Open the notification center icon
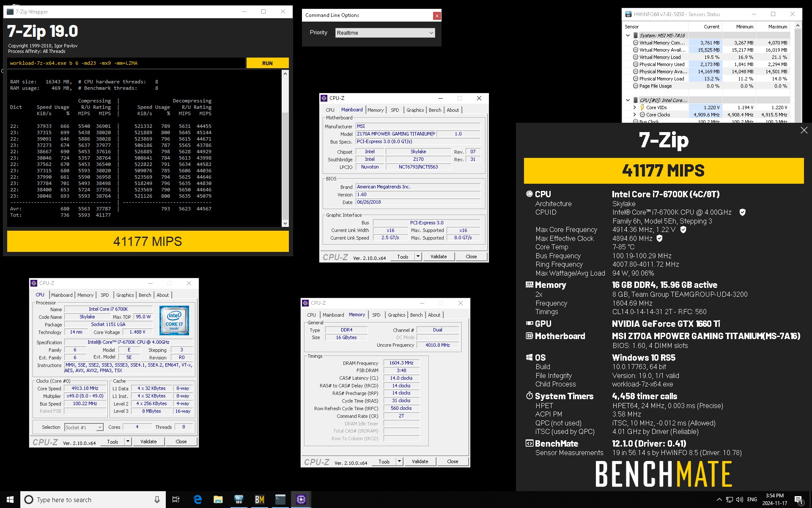812x508 pixels. [x=798, y=500]
